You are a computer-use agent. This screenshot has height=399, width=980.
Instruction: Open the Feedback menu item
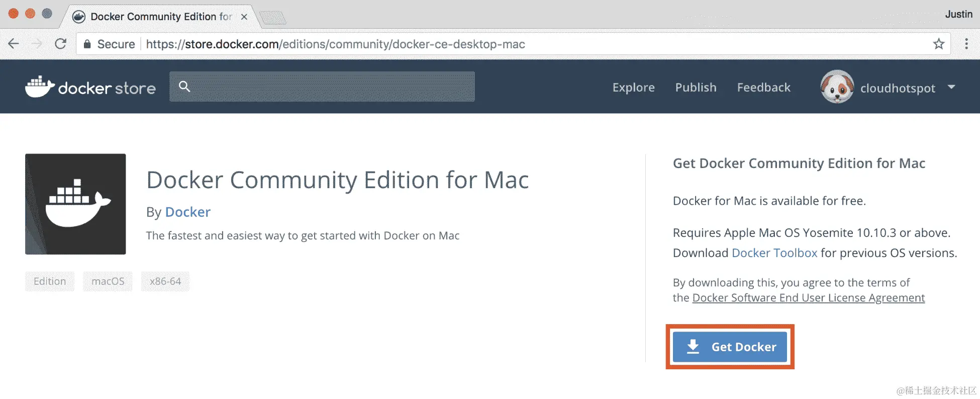763,88
